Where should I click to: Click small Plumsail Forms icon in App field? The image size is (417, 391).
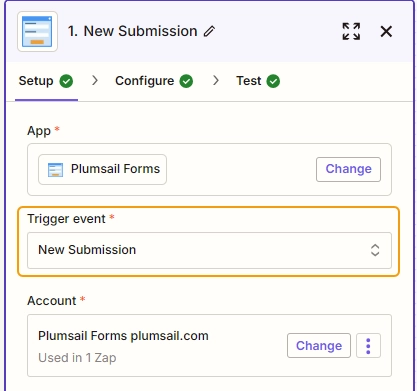pos(55,170)
